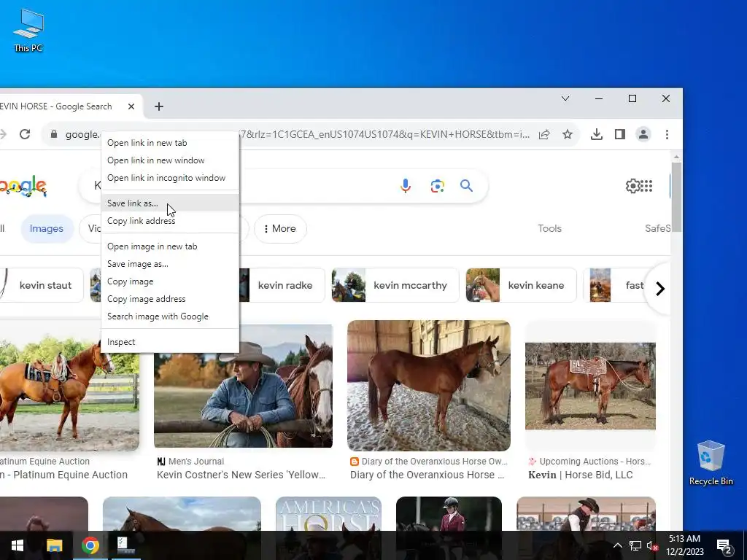Open Platinum Equine Auction result link
The image size is (747, 560).
tap(64, 475)
